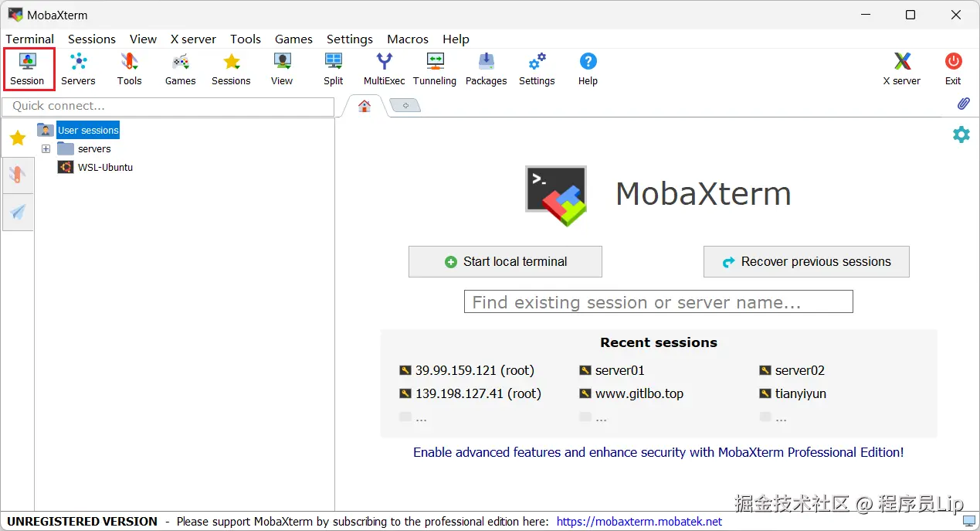Select the star Sessions sidebar tab

tap(17, 138)
